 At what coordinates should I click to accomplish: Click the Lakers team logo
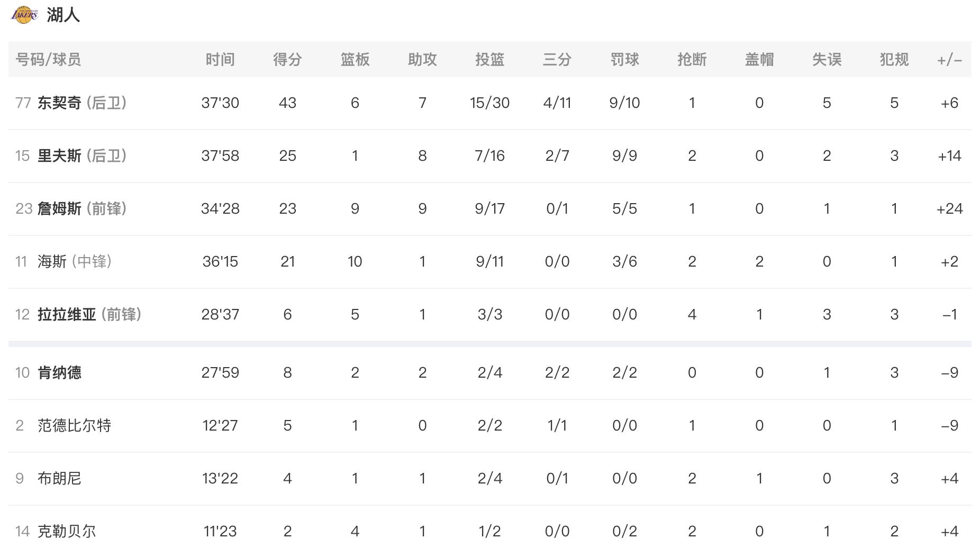coord(24,15)
